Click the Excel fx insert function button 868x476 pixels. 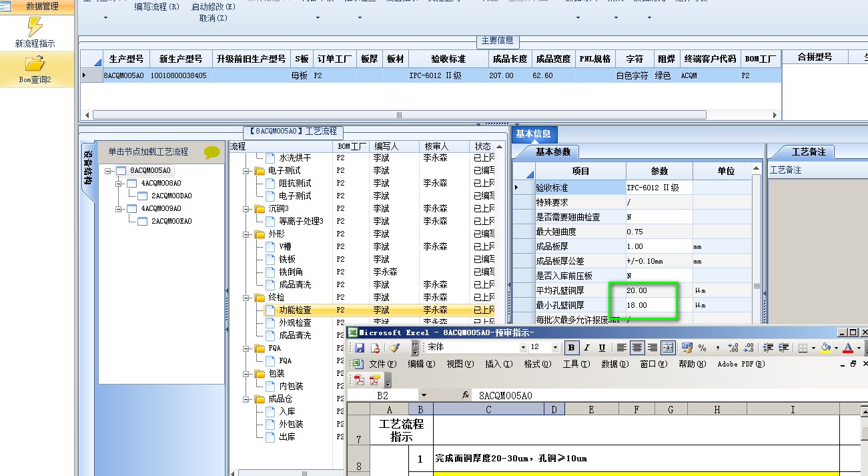[466, 395]
